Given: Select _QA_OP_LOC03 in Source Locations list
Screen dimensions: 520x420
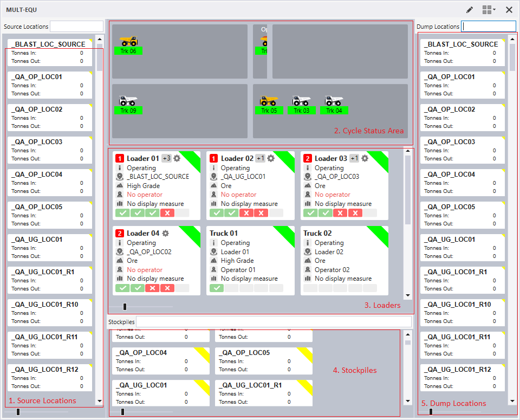Looking at the screenshot, I should (x=37, y=142).
